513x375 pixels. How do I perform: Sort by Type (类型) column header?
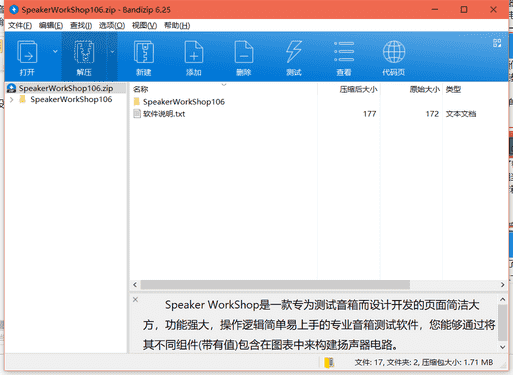[453, 89]
